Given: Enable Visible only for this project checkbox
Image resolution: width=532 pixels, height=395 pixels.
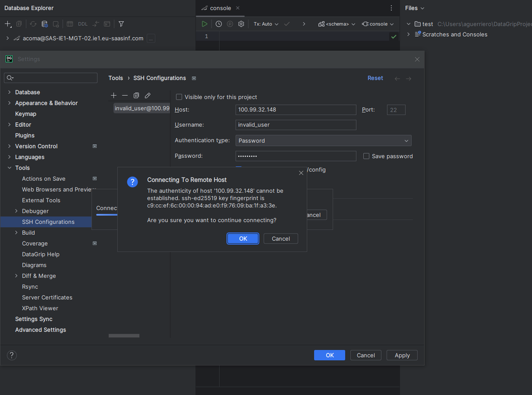Looking at the screenshot, I should (x=179, y=97).
